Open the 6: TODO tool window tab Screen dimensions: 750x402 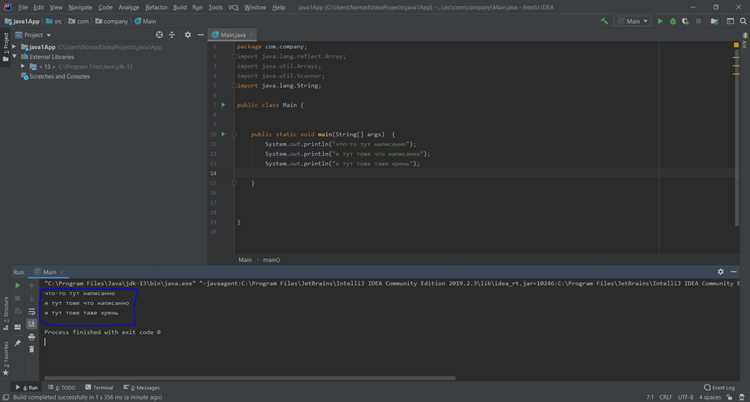(62, 388)
